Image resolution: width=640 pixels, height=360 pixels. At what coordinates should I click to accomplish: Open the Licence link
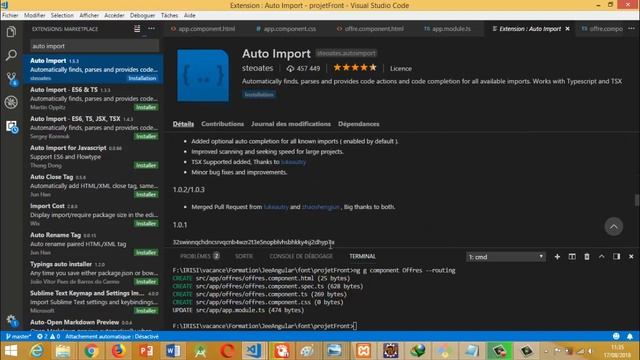point(400,69)
